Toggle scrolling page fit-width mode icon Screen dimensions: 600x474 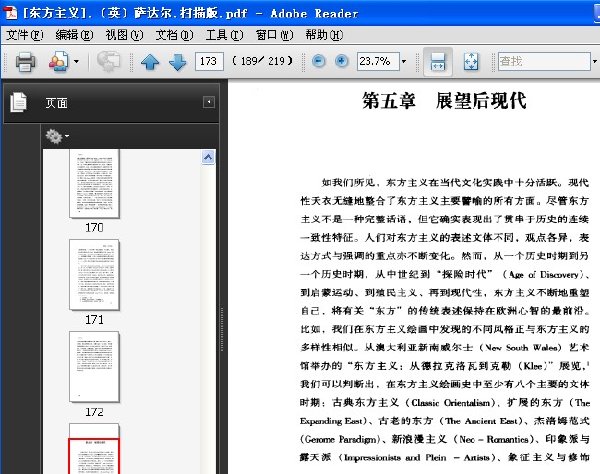[438, 62]
